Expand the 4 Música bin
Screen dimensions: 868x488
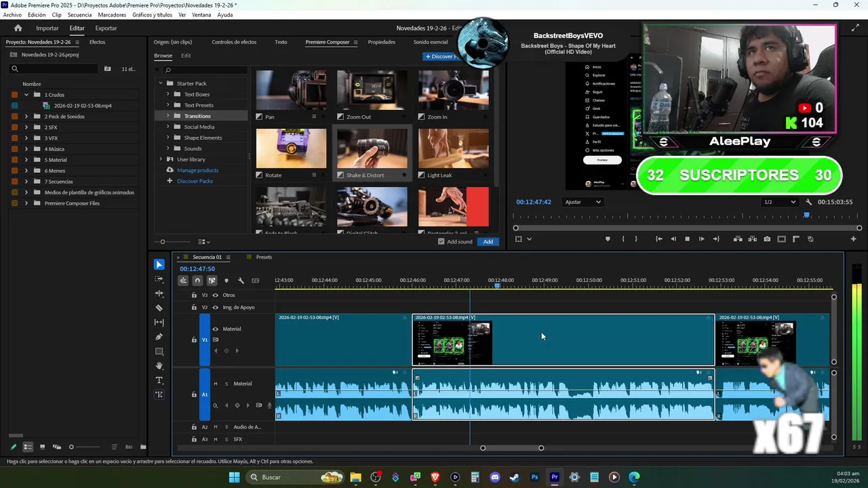point(26,149)
